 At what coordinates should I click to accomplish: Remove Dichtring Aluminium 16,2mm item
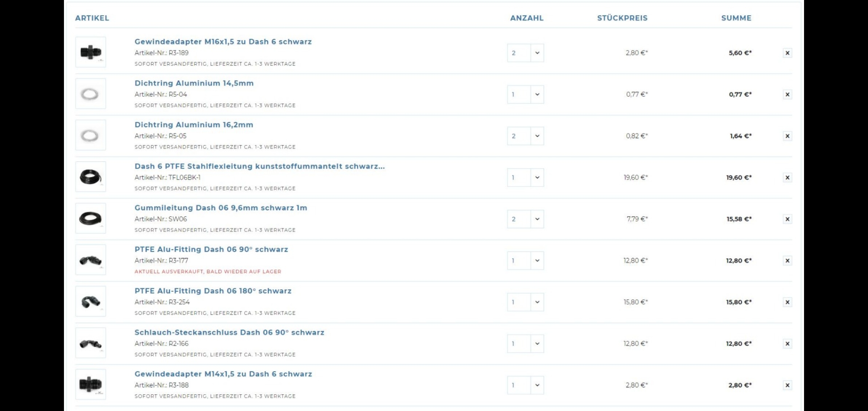click(787, 136)
